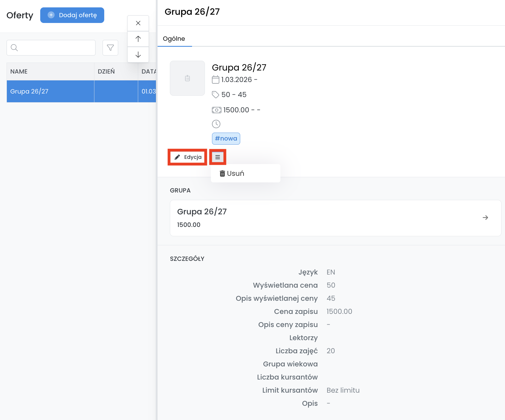Viewport: 505px width, 420px height.
Task: Close the detail panel with X
Action: click(x=138, y=23)
